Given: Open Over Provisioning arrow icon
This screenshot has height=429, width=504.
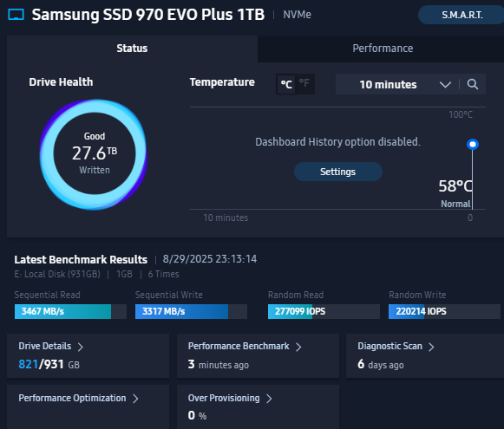Looking at the screenshot, I should [x=269, y=399].
